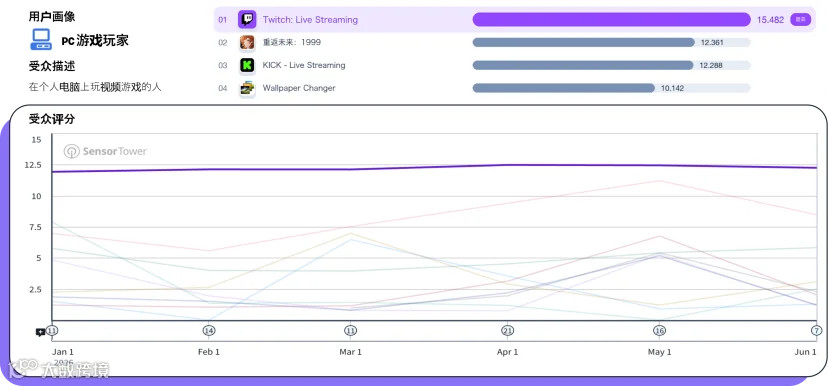Viewport: 828px width, 386px height.
Task: Click the 12.361 score bar
Action: (x=584, y=42)
